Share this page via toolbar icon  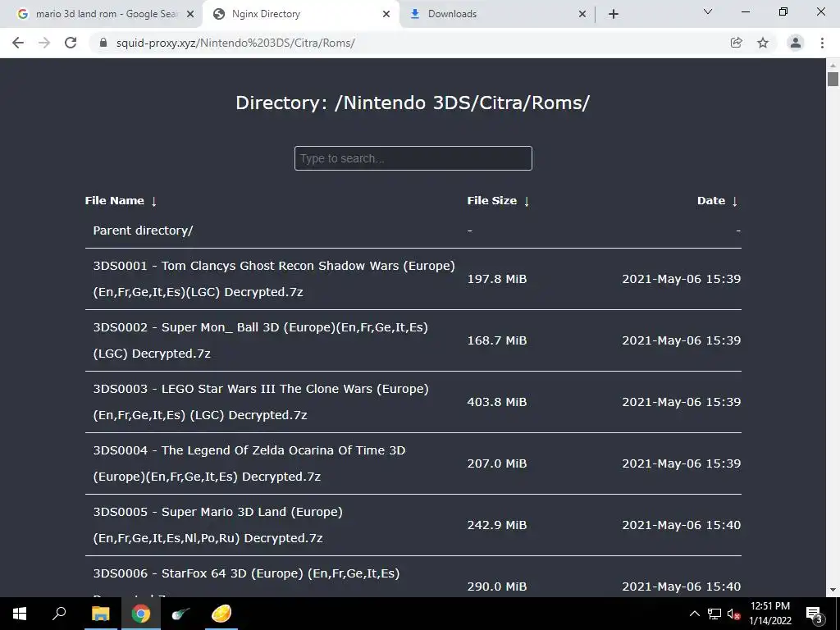(737, 43)
